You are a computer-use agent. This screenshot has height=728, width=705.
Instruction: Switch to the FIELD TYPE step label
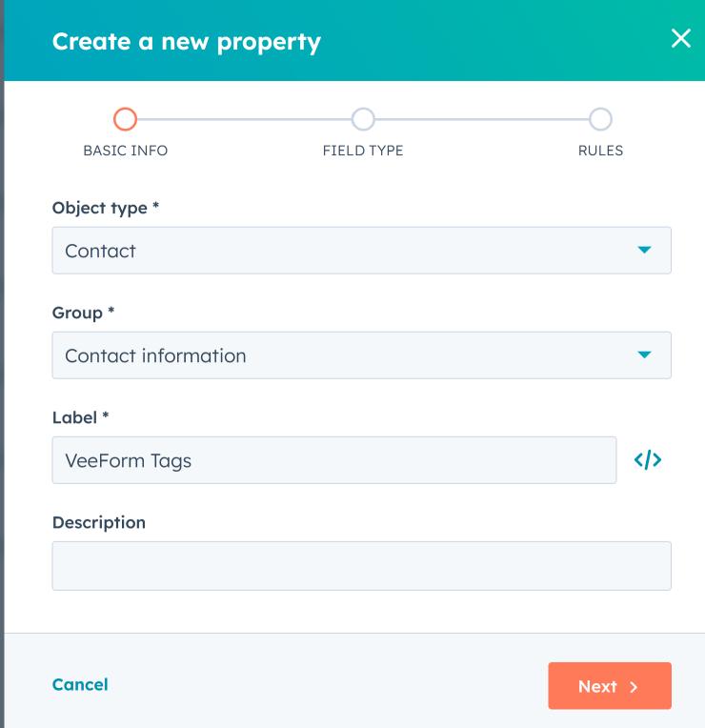coord(363,151)
